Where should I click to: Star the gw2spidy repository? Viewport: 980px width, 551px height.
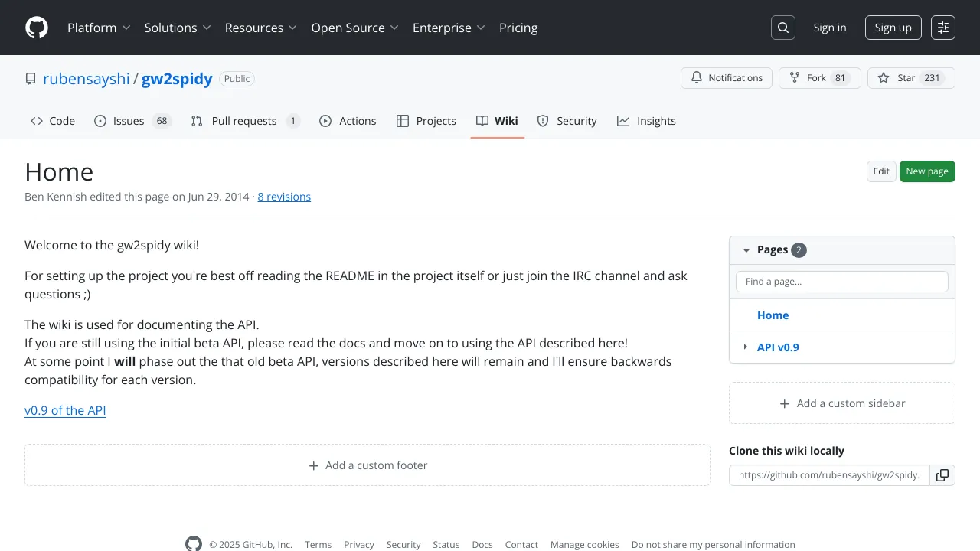click(911, 78)
